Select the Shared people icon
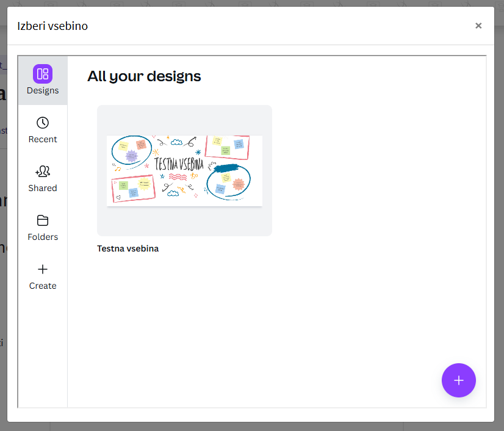The width and height of the screenshot is (504, 431). [43, 172]
